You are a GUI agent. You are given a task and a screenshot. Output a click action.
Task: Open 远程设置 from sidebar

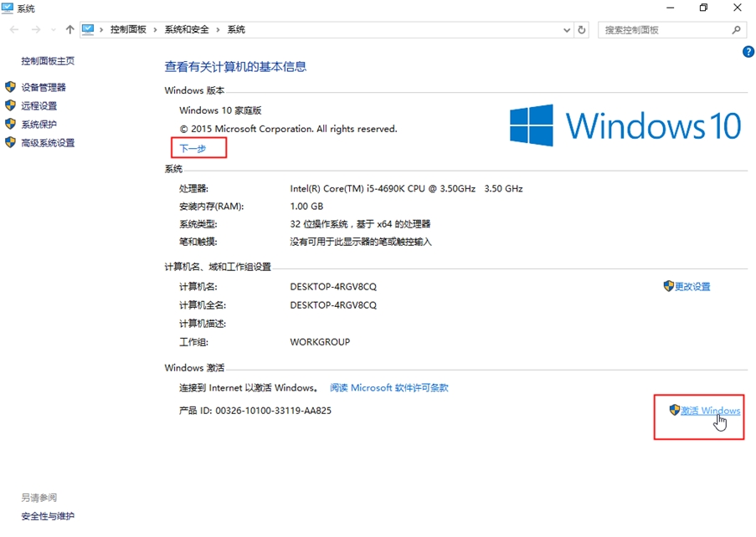coord(39,105)
